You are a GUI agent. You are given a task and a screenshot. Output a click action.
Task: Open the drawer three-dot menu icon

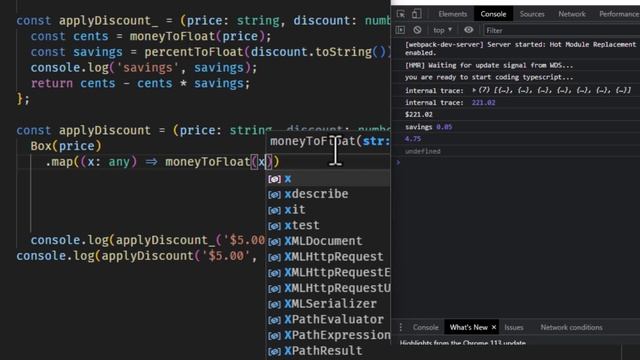click(400, 327)
